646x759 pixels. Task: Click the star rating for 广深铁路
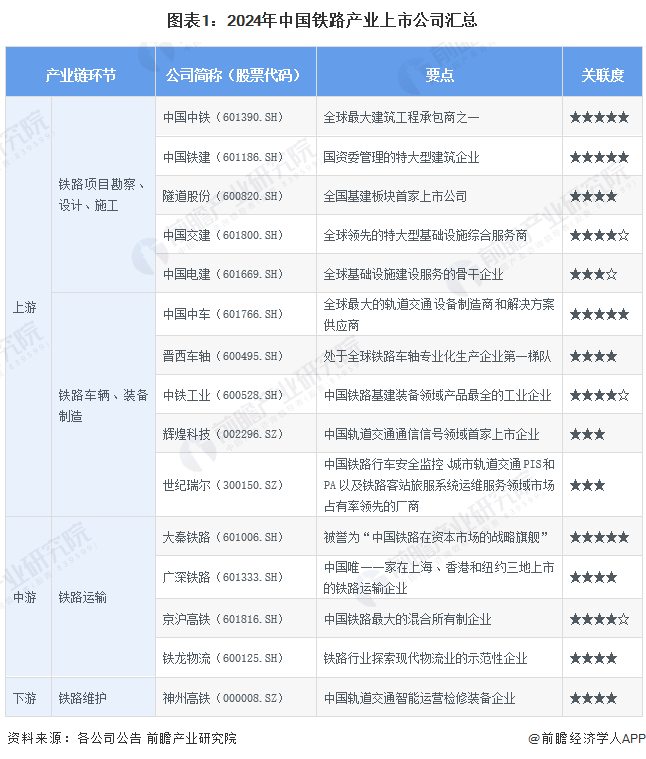click(593, 577)
